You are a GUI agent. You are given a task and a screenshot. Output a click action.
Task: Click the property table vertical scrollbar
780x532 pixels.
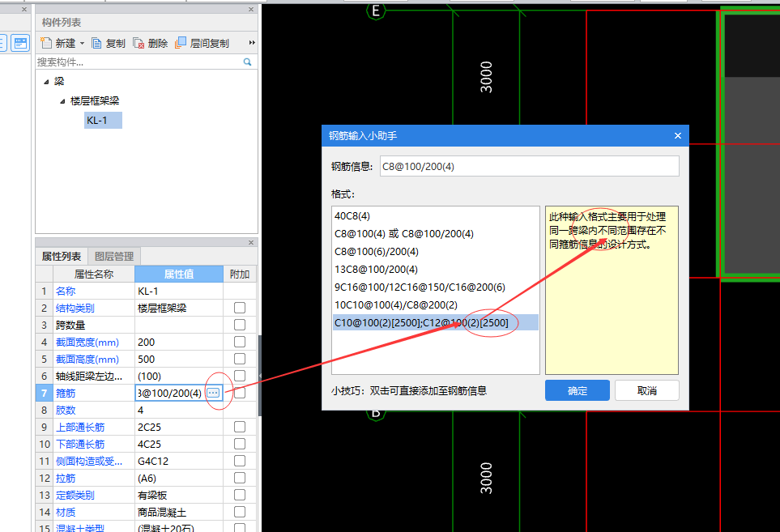coord(260,376)
